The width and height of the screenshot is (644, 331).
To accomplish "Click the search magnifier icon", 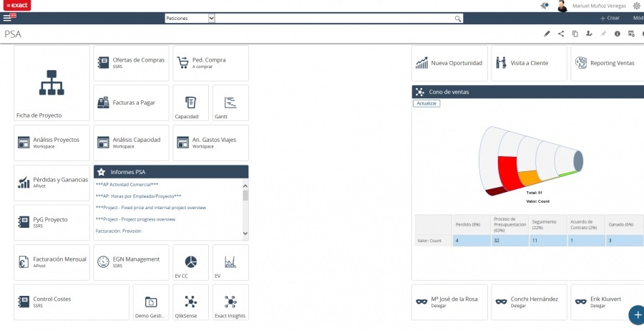I will (x=458, y=18).
